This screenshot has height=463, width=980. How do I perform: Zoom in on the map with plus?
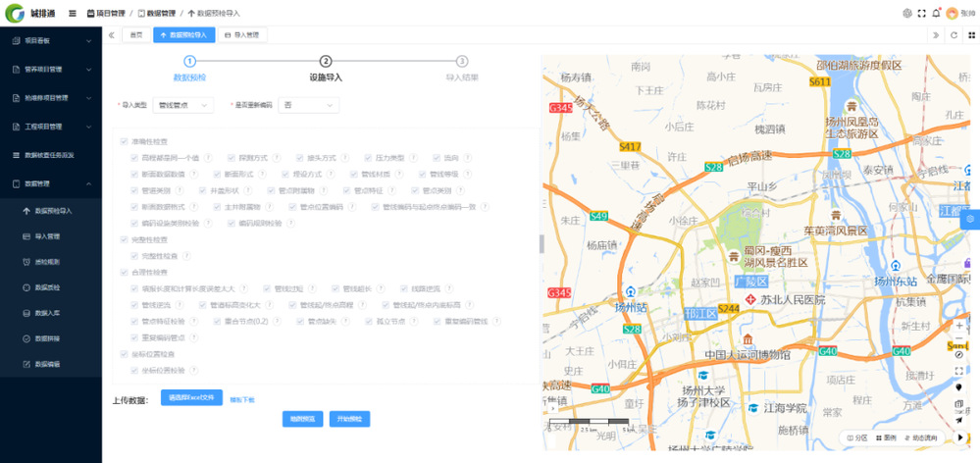[x=959, y=326]
